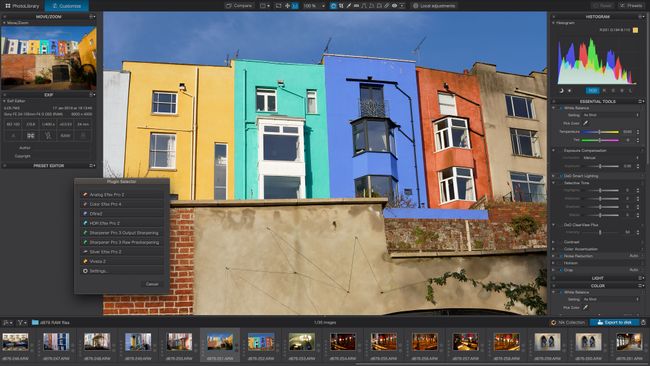
Task: Expand DxO Smart Lighting section
Action: [x=554, y=176]
